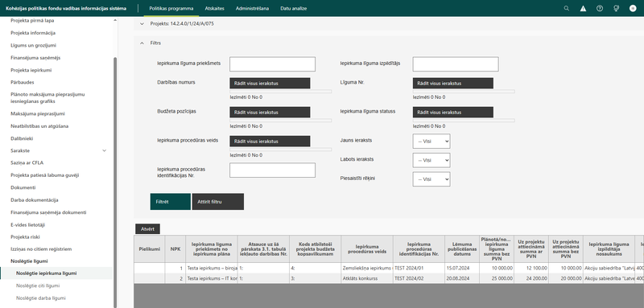Click the Attīrīt filtru button
This screenshot has height=308, width=644.
[x=218, y=202]
